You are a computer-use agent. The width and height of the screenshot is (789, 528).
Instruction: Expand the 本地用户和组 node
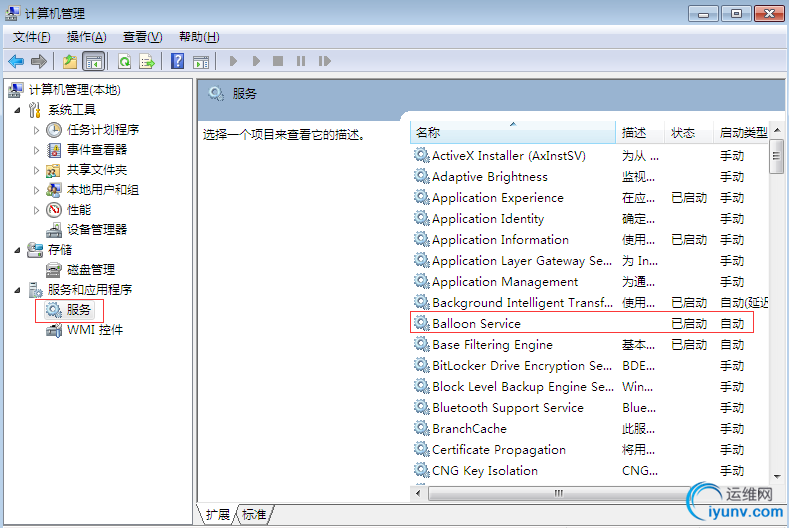(36, 190)
